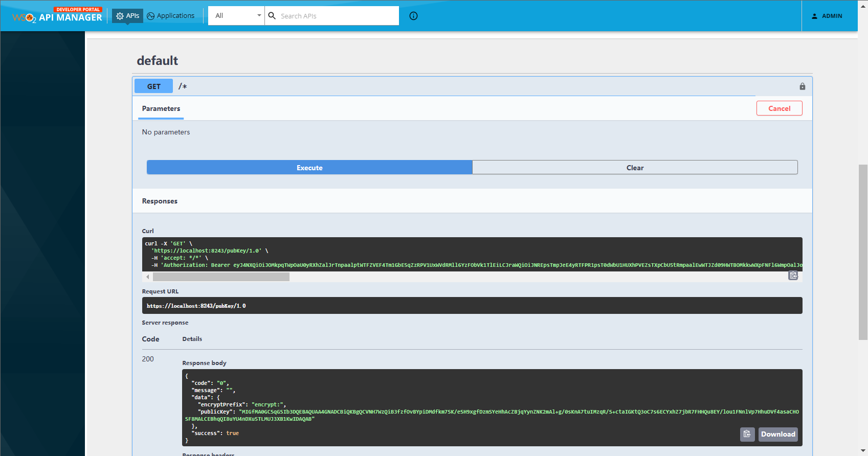Screen dimensions: 868x456
Task: Click the encryptPrefix line in response
Action: [241, 404]
